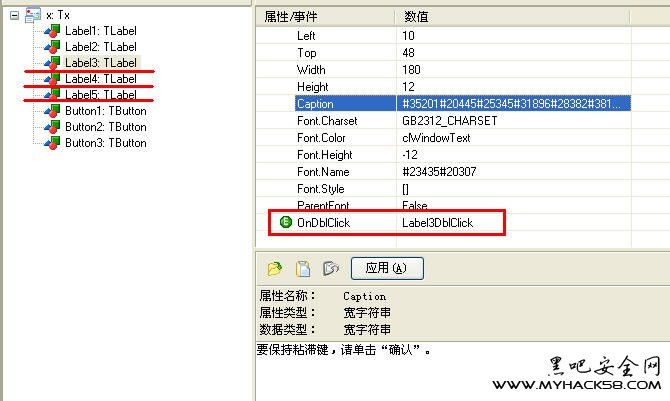This screenshot has width=670, height=401.
Task: Click the form icon beside x: Tx
Action: [x=32, y=15]
